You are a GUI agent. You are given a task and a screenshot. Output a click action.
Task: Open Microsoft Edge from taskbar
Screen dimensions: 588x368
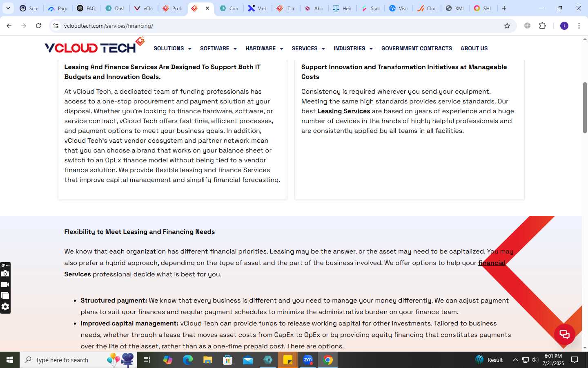click(x=187, y=360)
